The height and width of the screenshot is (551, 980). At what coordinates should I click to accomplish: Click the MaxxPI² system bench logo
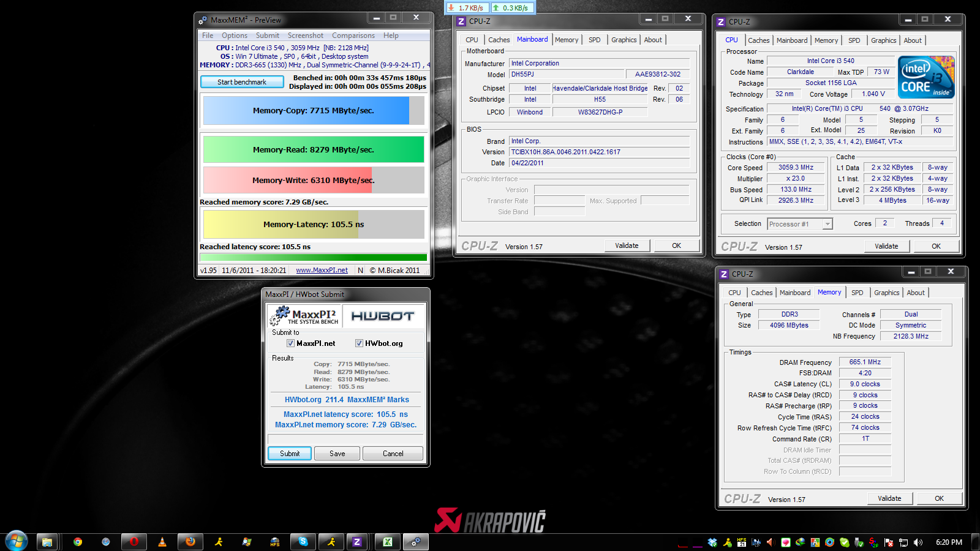[x=304, y=316]
